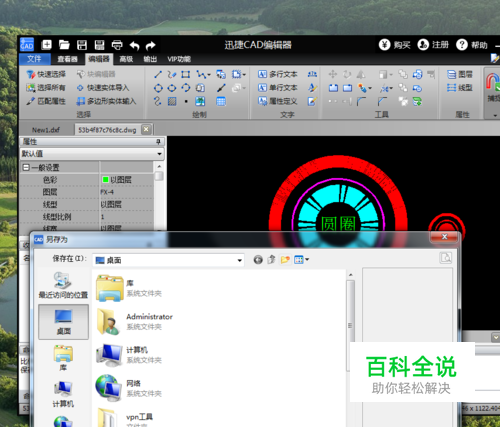The image size is (500, 427).
Task: Pin the properties panel
Action: (x=158, y=142)
